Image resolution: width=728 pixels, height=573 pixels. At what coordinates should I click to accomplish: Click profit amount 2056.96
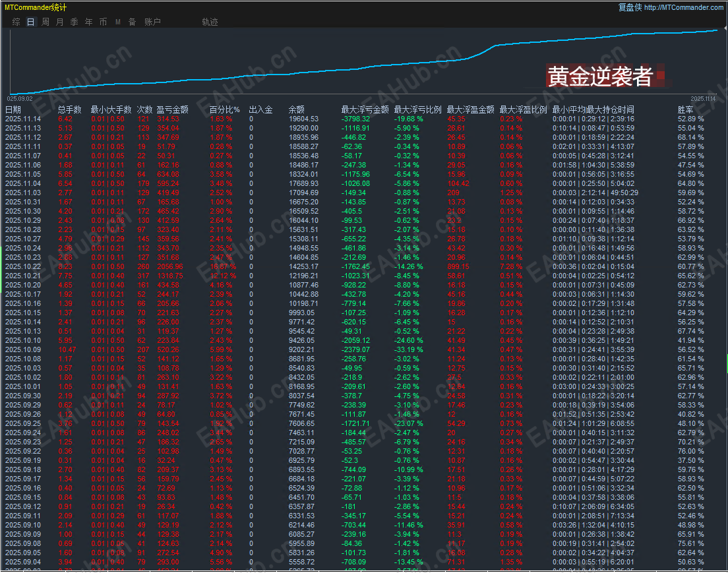coord(170,266)
